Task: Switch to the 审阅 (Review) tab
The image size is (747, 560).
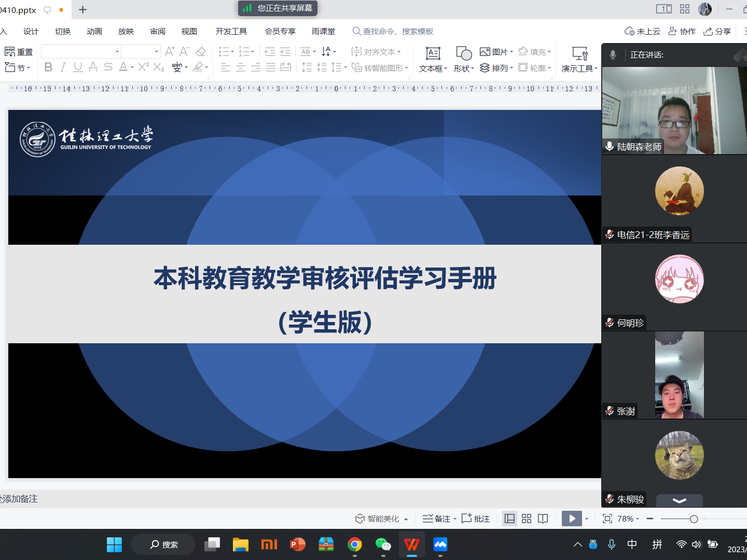Action: point(158,31)
